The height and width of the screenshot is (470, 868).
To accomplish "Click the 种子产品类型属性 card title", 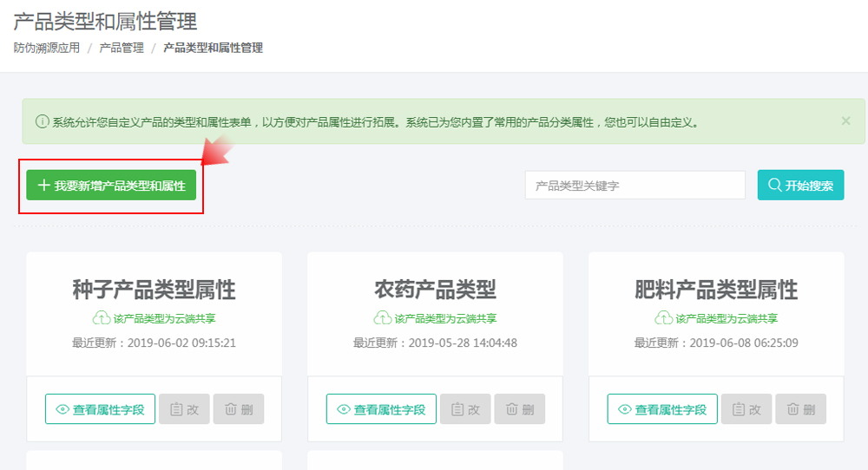I will (154, 290).
